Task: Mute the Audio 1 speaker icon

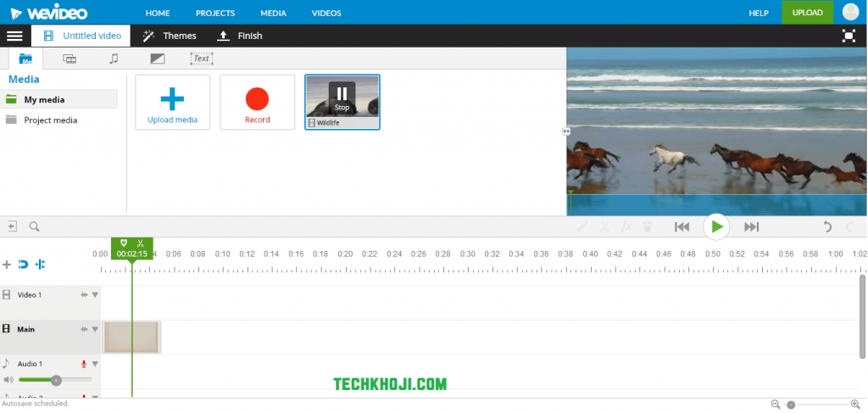Action: coord(8,380)
